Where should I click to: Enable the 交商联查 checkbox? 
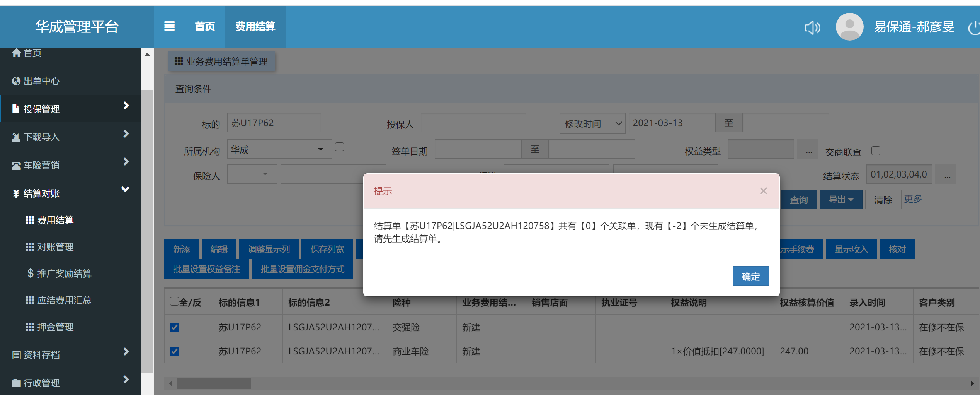point(876,150)
